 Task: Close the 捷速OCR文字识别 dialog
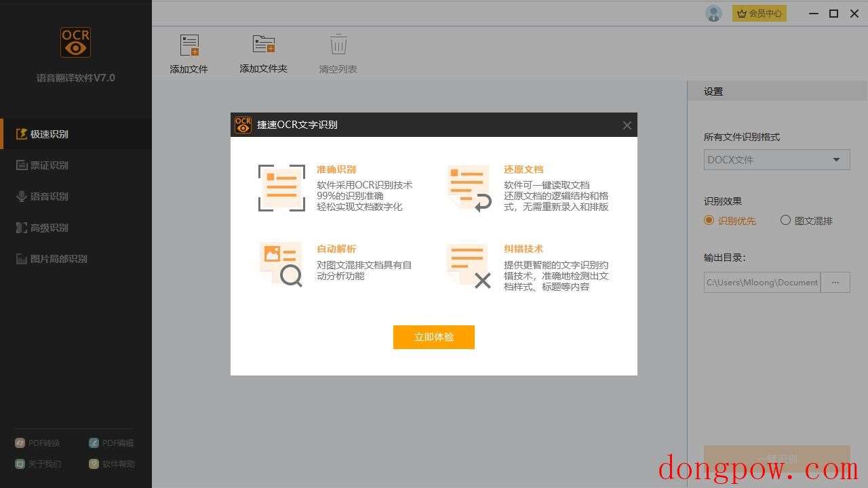click(627, 125)
